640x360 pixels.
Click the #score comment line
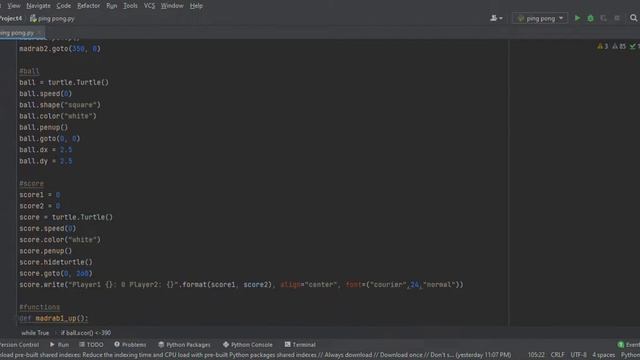click(31, 184)
